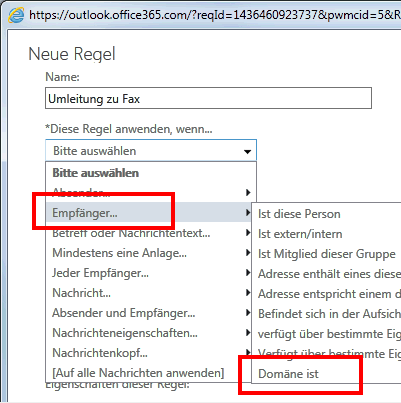The image size is (401, 403).
Task: Expand 'Betreff oder Nachrichtentext...' submenu
Action: coord(248,233)
